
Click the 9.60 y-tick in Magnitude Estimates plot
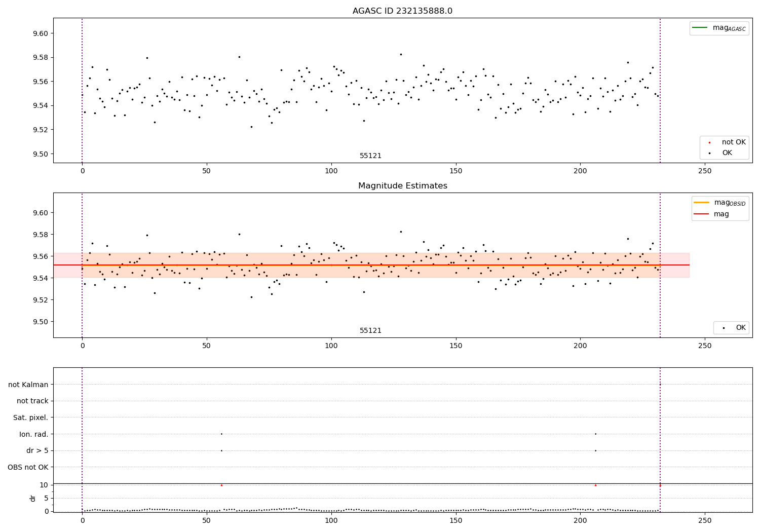pos(41,213)
